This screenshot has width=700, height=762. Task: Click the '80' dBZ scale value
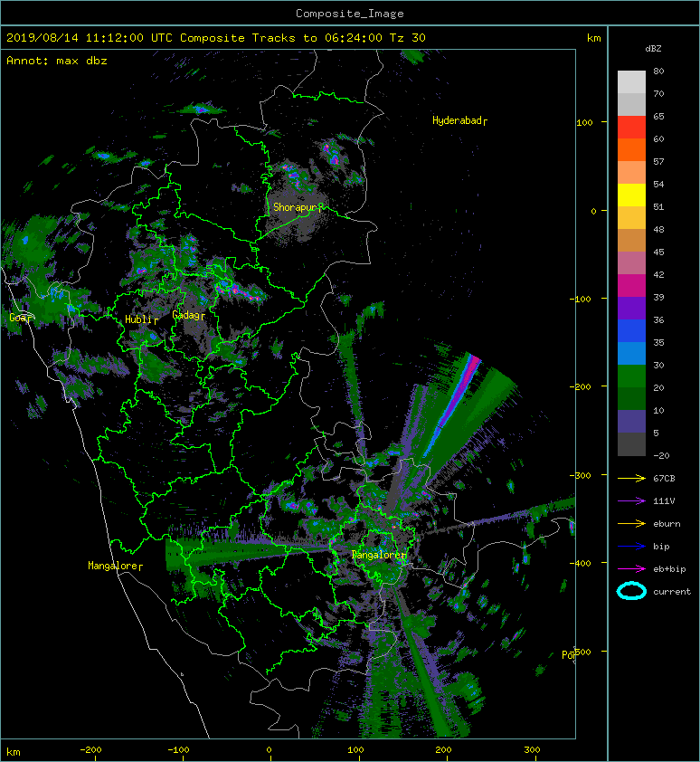coord(658,71)
